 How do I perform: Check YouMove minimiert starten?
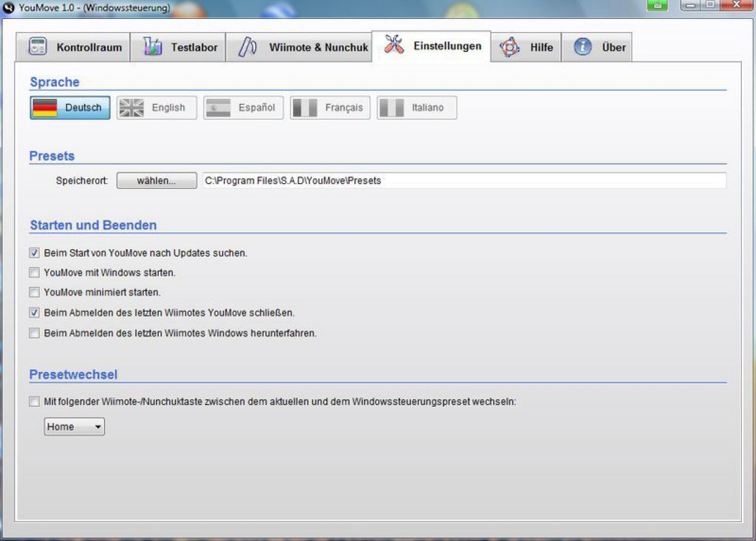[x=34, y=292]
